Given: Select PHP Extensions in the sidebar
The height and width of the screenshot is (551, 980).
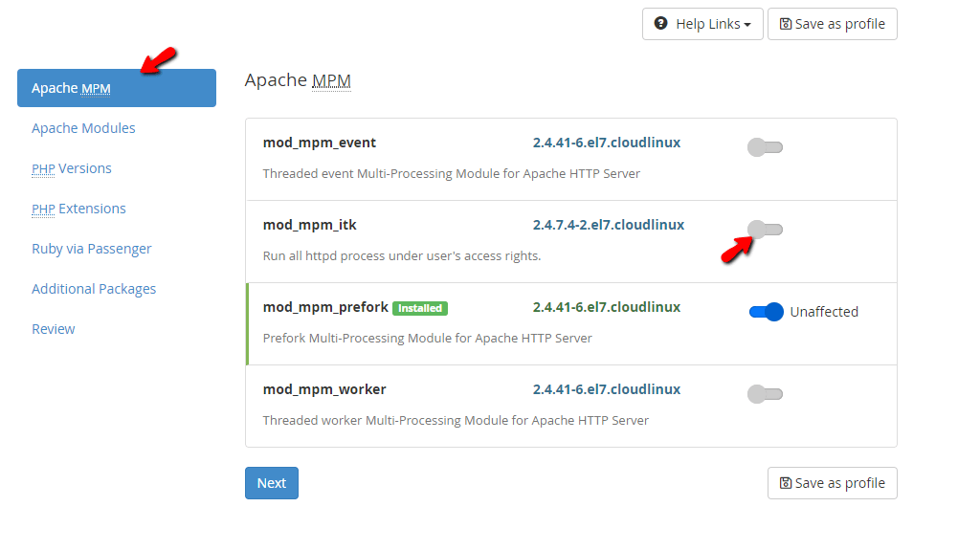Looking at the screenshot, I should click(78, 208).
